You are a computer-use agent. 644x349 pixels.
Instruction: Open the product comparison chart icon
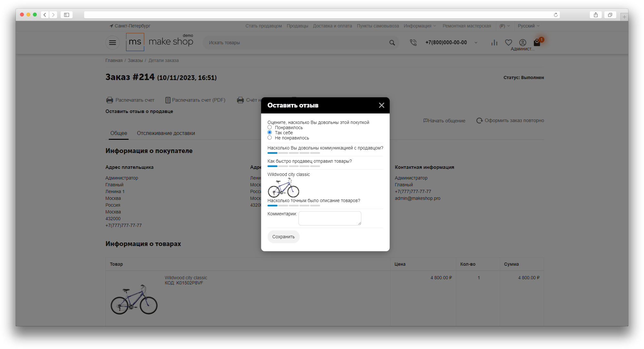[494, 43]
